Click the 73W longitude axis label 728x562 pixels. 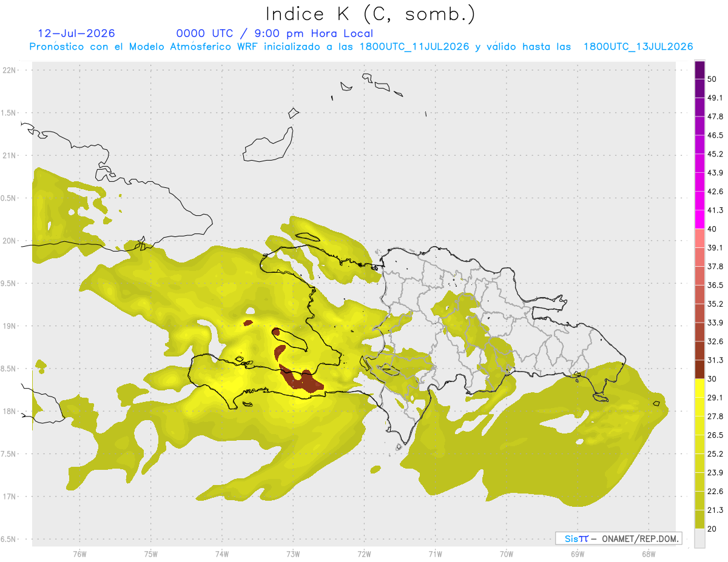click(293, 554)
